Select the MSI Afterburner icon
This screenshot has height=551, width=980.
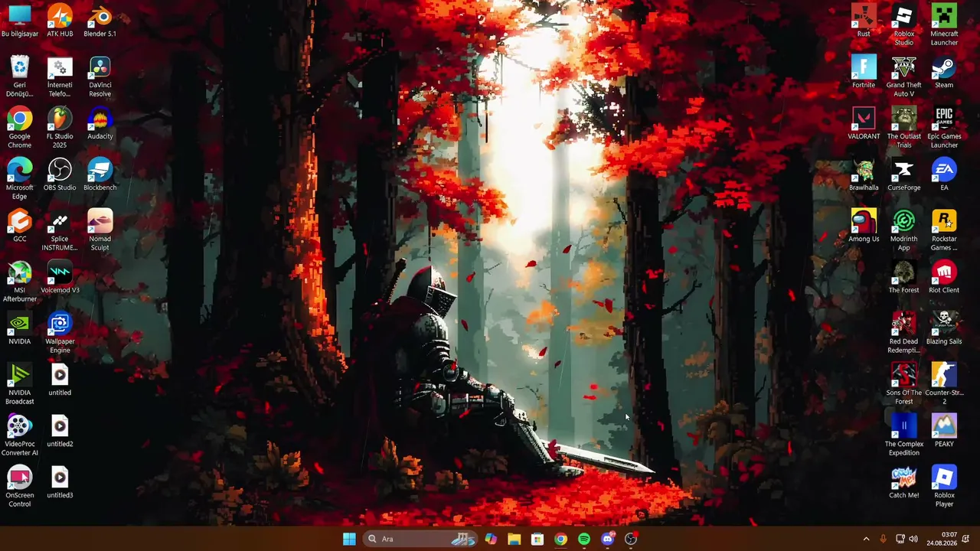[x=20, y=282]
